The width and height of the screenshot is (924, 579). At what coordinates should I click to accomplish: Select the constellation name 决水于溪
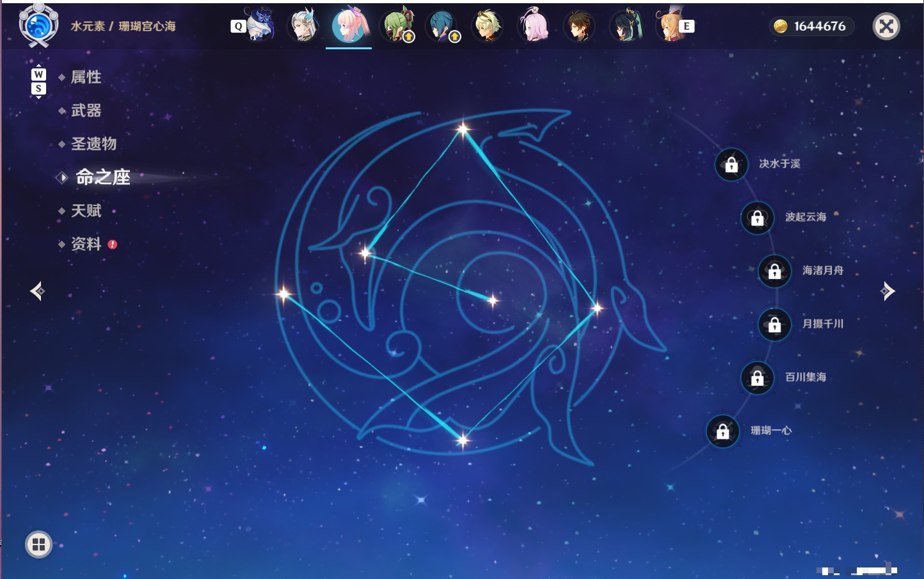779,164
